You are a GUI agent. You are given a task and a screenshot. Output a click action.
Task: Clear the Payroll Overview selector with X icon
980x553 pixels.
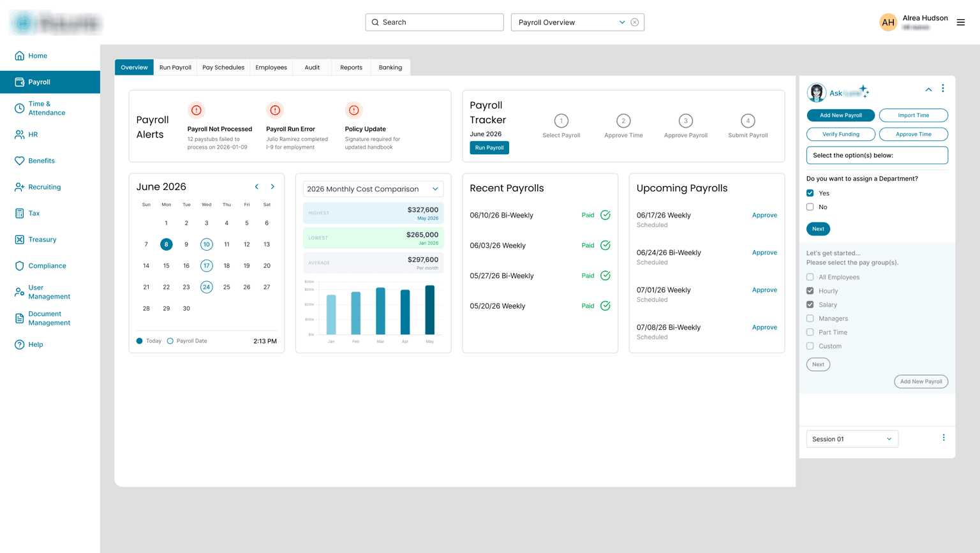pos(635,22)
